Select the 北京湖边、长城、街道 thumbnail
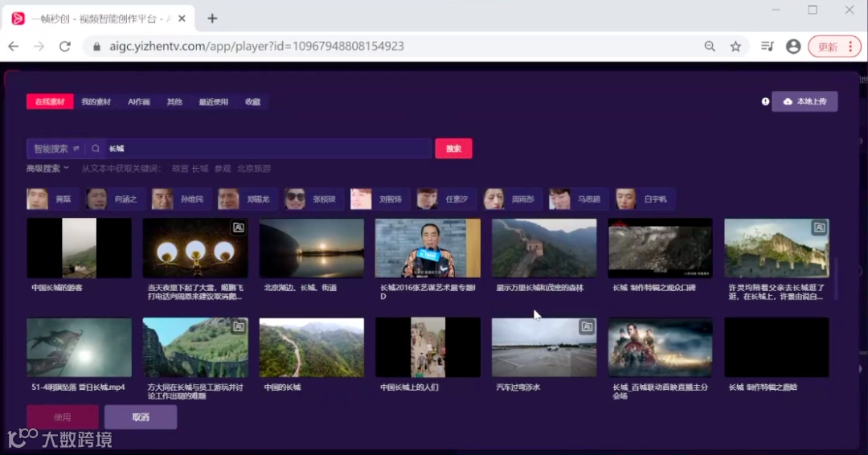 (312, 248)
